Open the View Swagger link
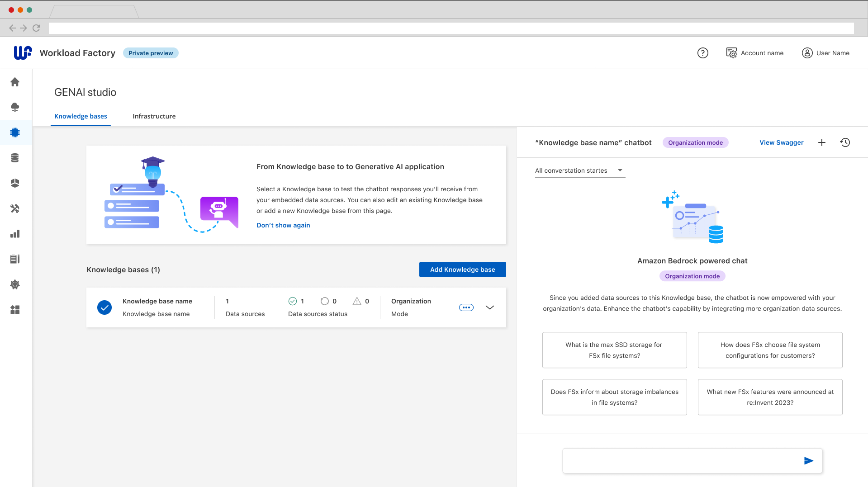This screenshot has height=487, width=868. click(x=781, y=142)
